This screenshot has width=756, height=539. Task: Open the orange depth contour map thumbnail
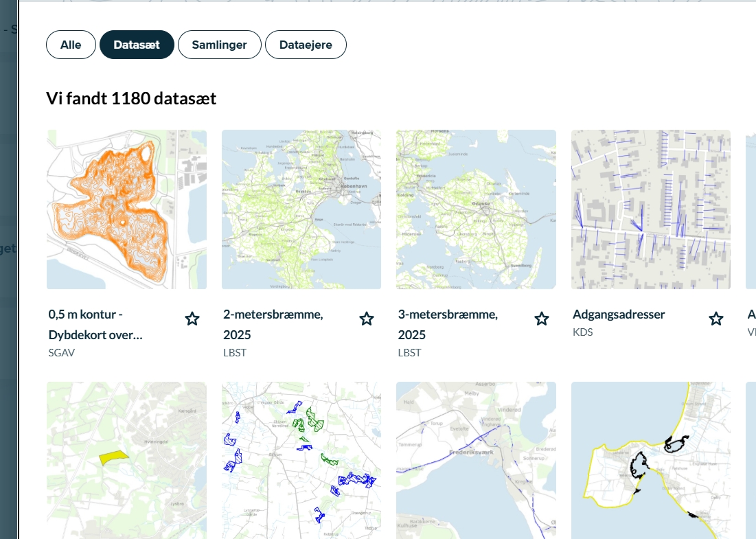coord(126,209)
